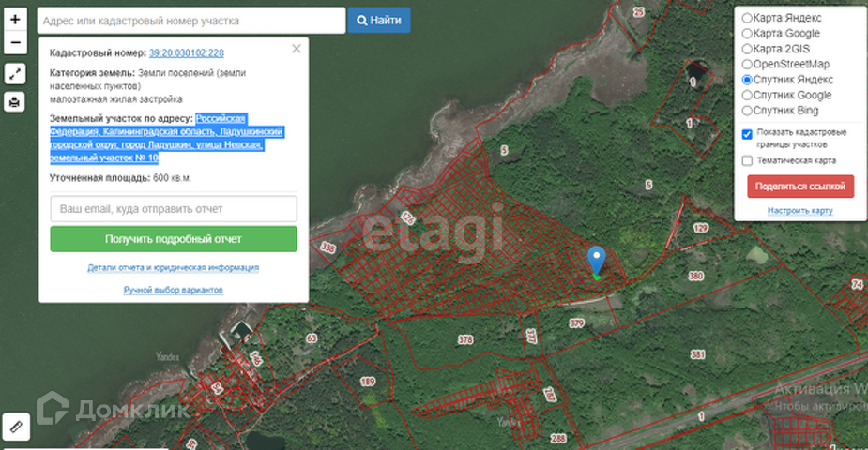The height and width of the screenshot is (450, 868).
Task: Click Поделиться ссылкой button
Action: 800,187
